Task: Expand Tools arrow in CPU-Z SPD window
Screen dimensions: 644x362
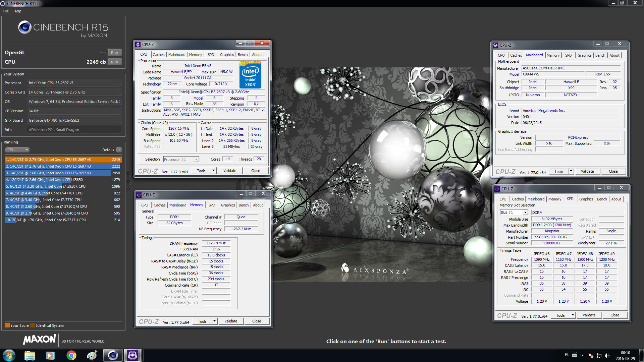Action: click(573, 315)
